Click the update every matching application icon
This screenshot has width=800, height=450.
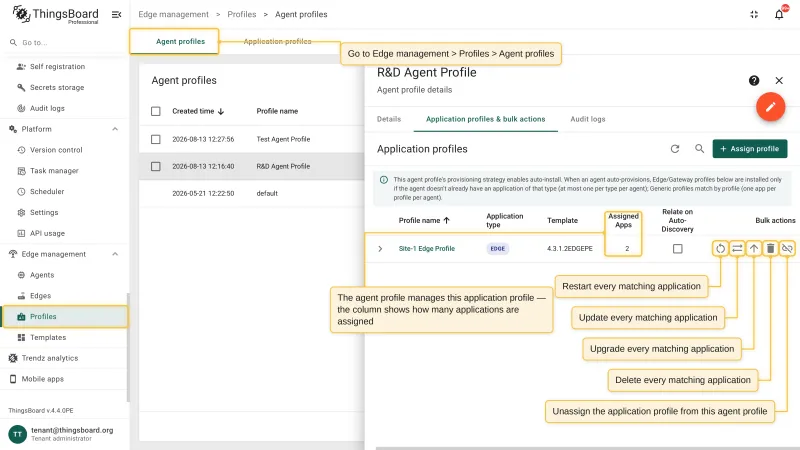737,248
